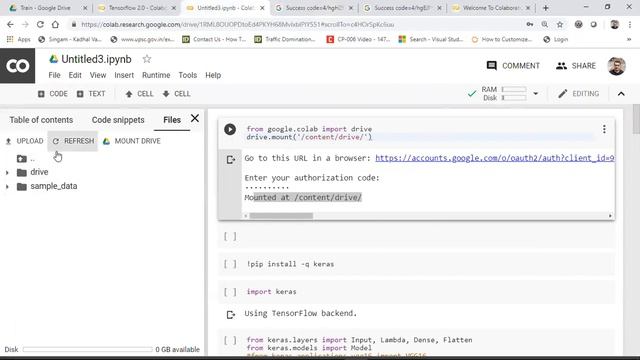Click the notebook title Untitled3.ipynb
This screenshot has width=640, height=360.
(96, 59)
